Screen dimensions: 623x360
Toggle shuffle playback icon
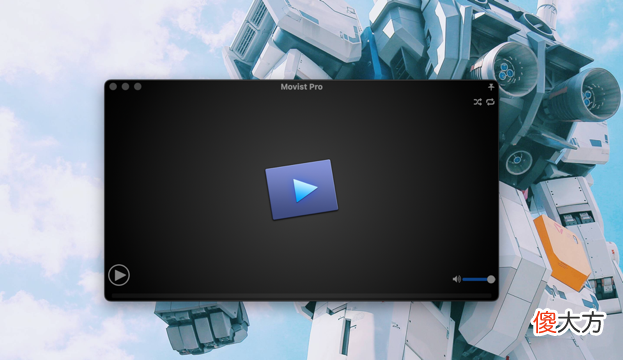(x=478, y=102)
